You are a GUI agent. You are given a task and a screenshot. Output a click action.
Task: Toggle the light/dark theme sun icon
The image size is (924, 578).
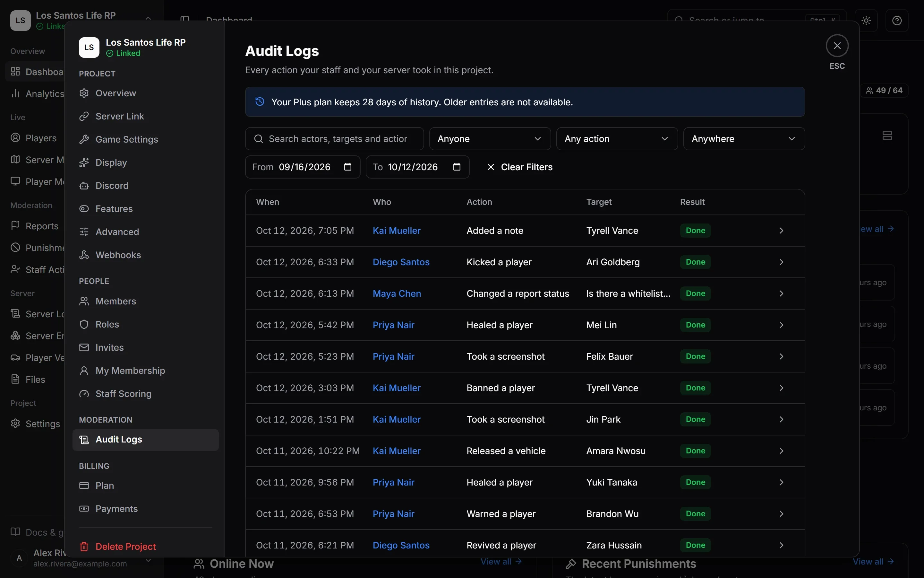point(866,20)
